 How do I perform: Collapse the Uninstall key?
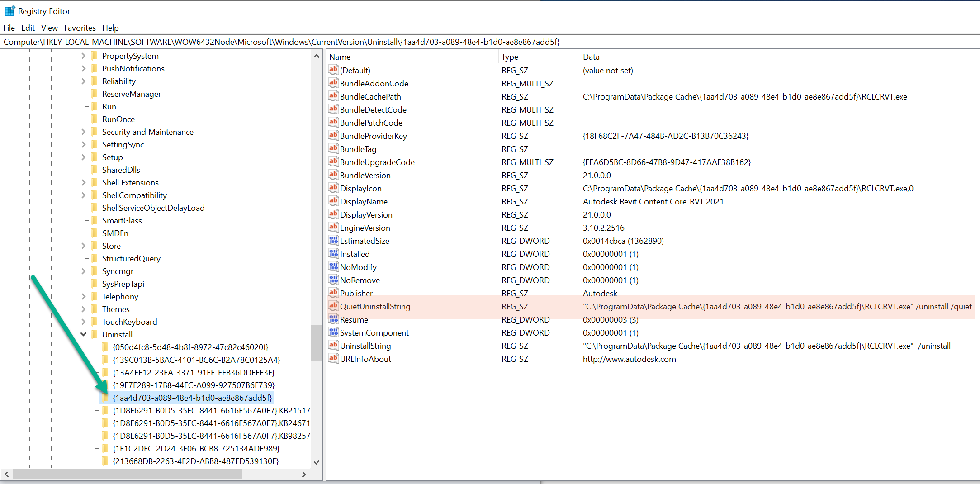[x=83, y=334]
